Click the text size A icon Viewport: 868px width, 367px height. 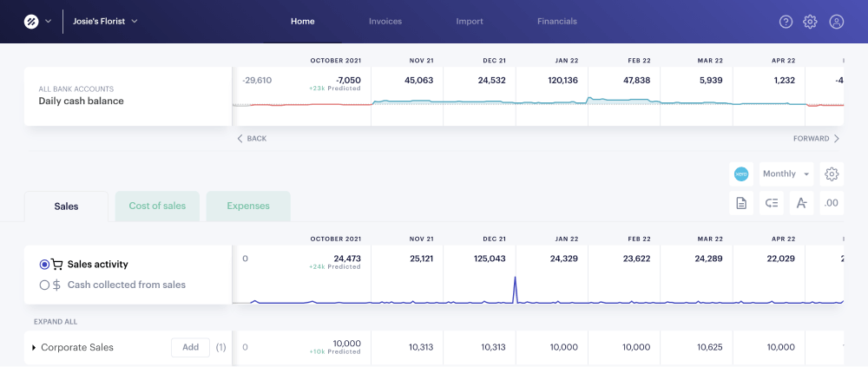(x=801, y=203)
